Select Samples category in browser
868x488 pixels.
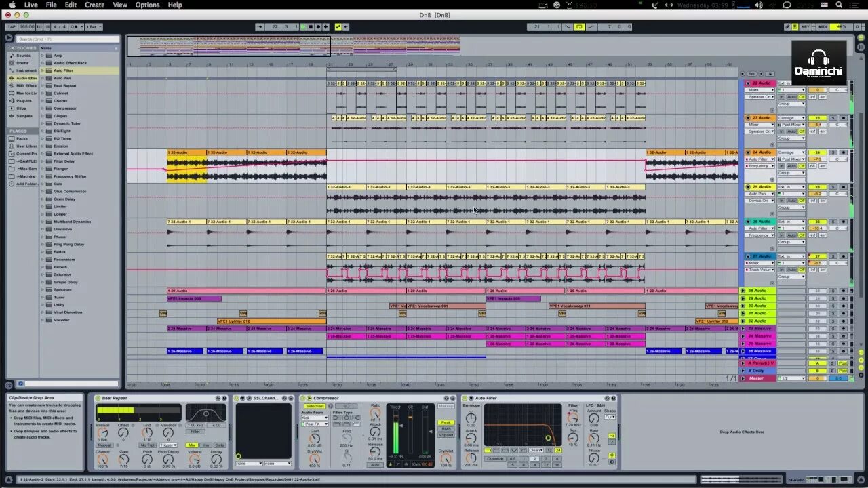pos(24,116)
